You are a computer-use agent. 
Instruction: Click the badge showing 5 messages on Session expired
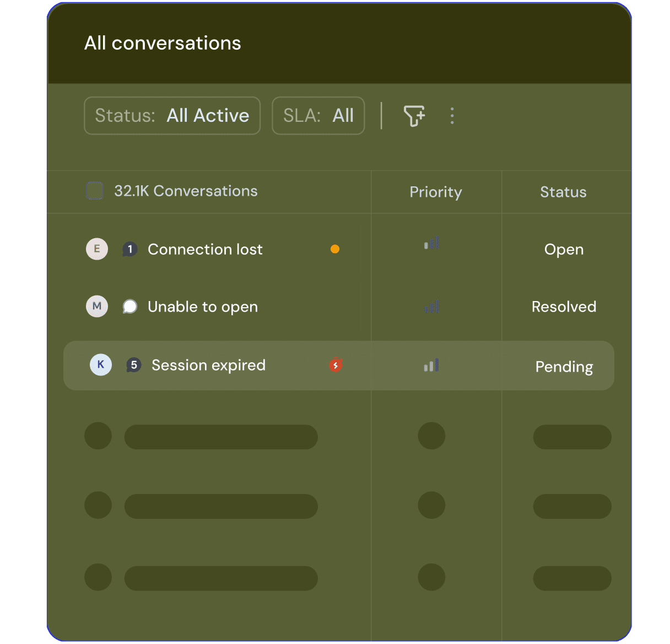(134, 364)
